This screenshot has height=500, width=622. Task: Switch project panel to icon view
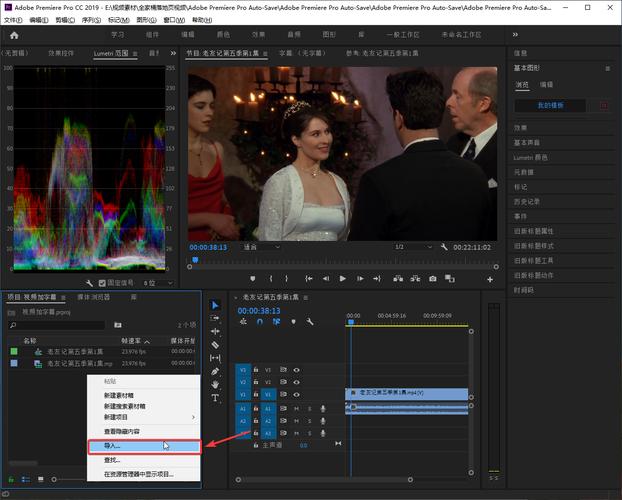[x=40, y=479]
